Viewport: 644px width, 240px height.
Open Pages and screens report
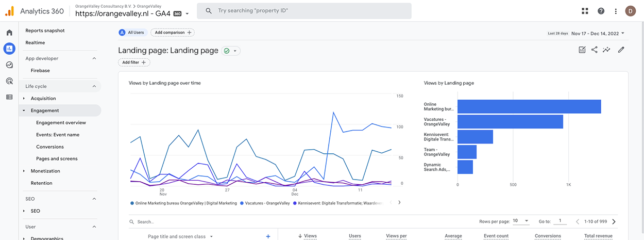click(x=57, y=158)
